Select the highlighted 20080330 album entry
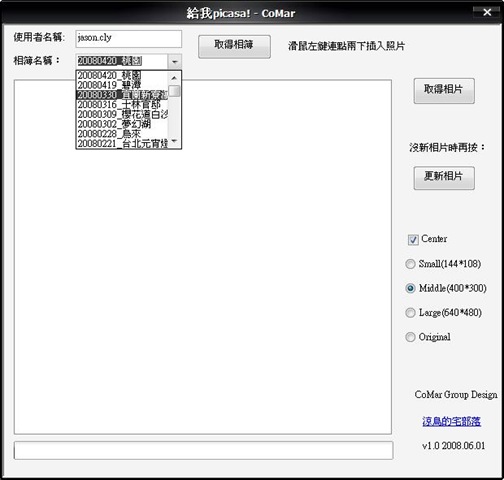The height and width of the screenshot is (480, 504). click(122, 95)
